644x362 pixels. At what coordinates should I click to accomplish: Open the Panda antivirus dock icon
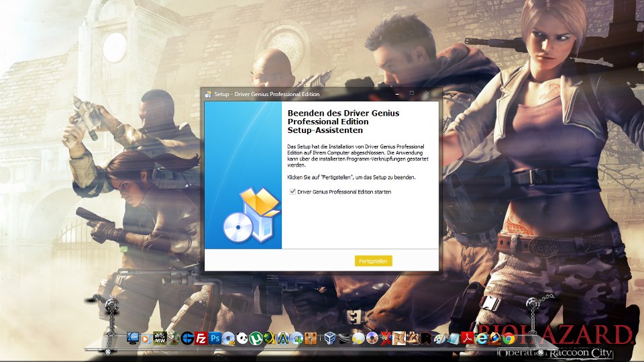point(242,338)
